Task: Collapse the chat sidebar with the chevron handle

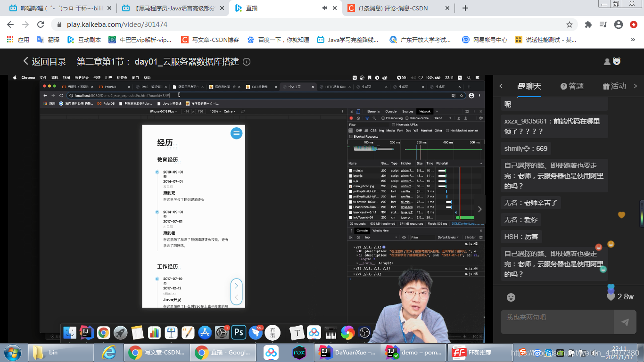Action: pos(480,209)
